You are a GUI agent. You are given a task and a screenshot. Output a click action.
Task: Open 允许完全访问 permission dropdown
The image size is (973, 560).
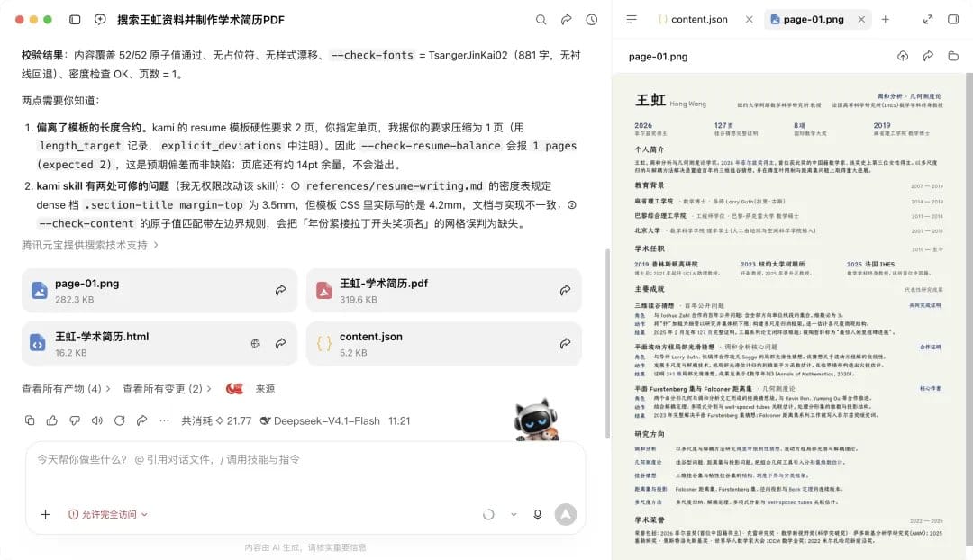pos(108,514)
